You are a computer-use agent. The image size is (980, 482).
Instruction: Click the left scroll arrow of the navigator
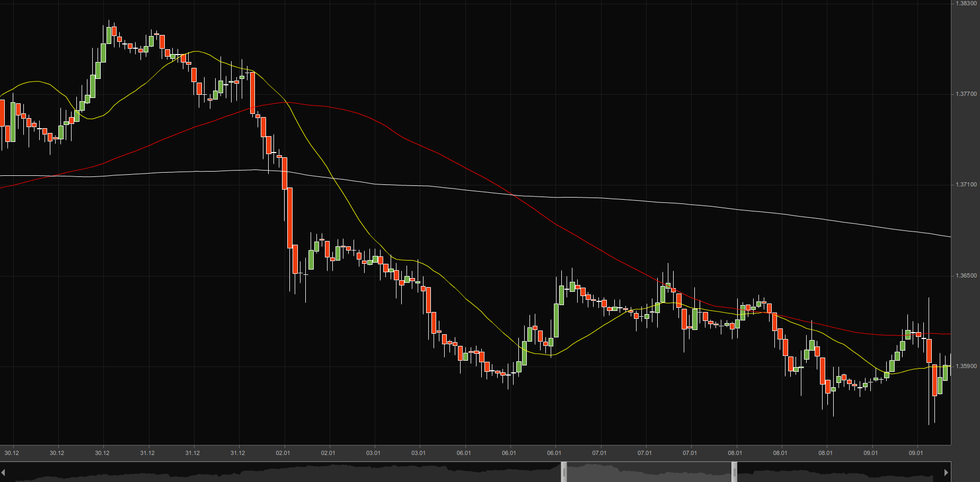pos(3,472)
